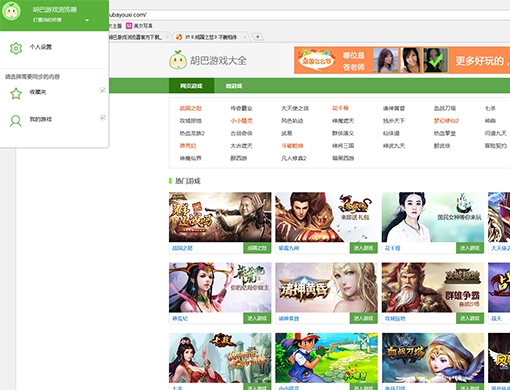Click the 我的游戏 person icon

[16, 121]
